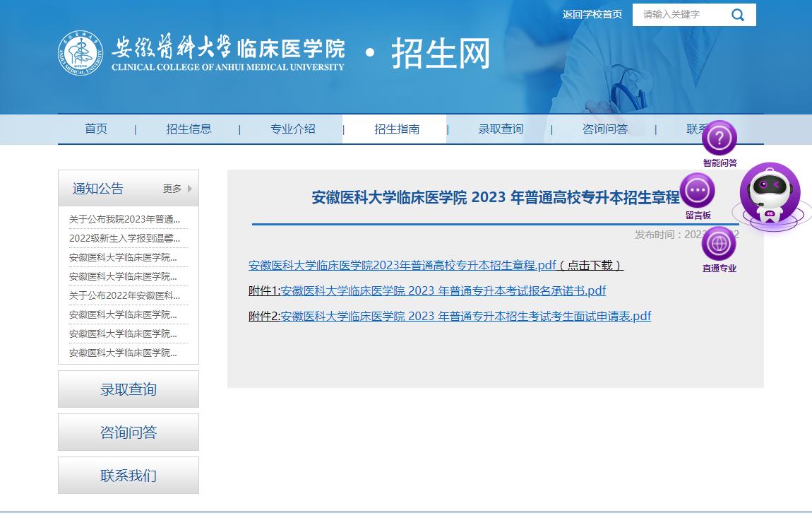Focus the 请输入关键字 search field
Screen dimensions: 812x530
point(681,15)
